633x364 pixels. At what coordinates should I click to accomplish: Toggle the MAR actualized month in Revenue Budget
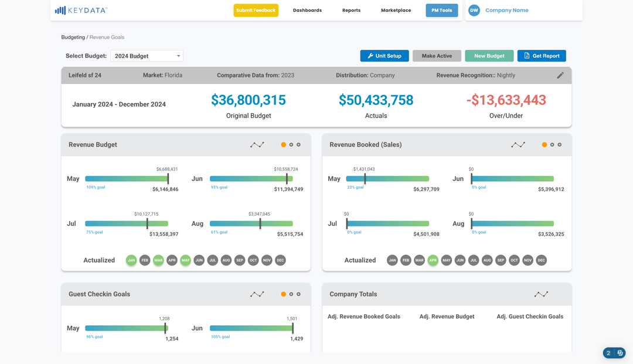[x=158, y=260]
